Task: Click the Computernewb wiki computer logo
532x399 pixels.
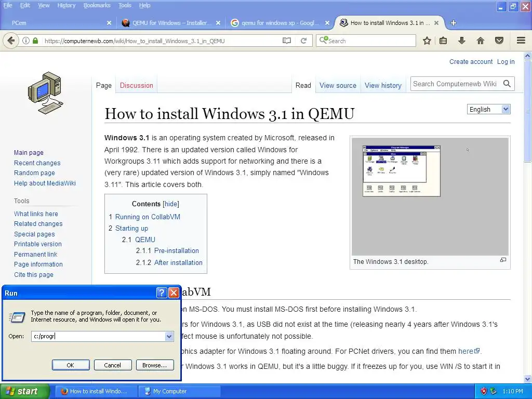Action: pos(46,92)
